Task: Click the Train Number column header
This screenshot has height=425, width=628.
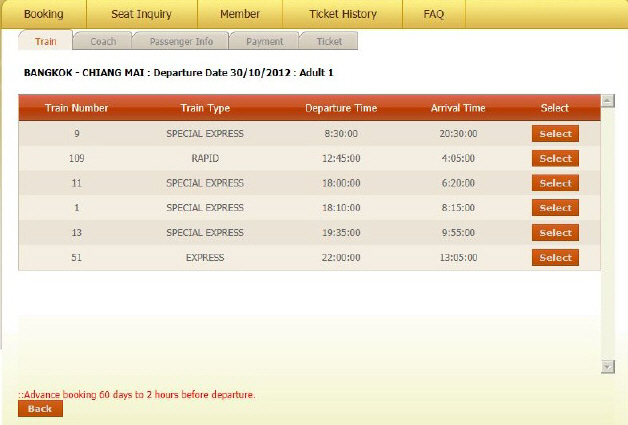Action: [x=76, y=108]
